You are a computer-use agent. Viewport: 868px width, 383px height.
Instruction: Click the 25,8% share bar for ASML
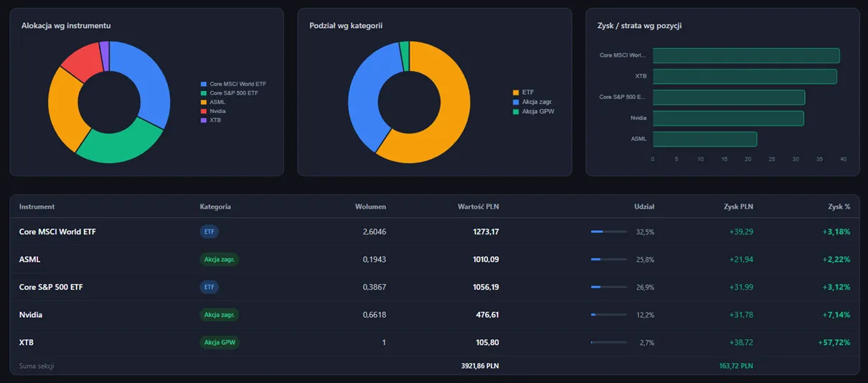pyautogui.click(x=609, y=260)
